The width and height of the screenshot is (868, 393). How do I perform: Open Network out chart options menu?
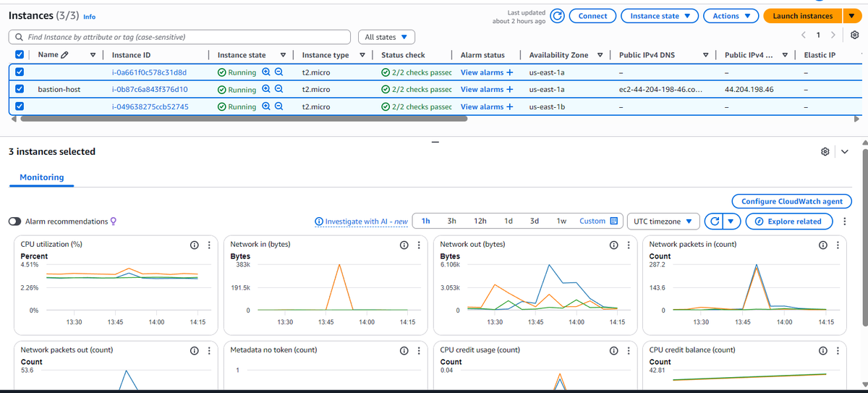pyautogui.click(x=629, y=245)
